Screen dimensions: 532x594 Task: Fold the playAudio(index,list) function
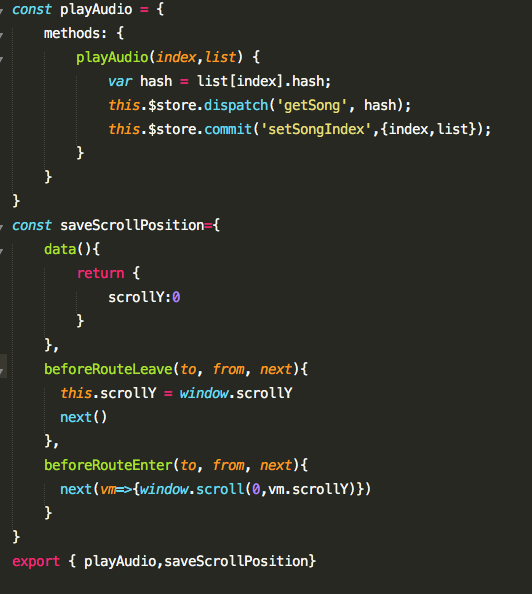click(2, 59)
